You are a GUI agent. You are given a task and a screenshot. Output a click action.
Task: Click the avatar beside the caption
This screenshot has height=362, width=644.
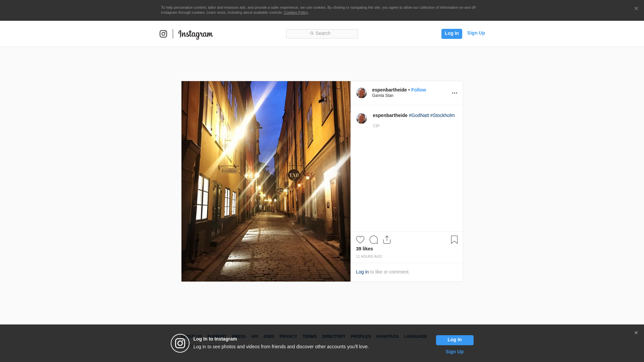coord(361,118)
